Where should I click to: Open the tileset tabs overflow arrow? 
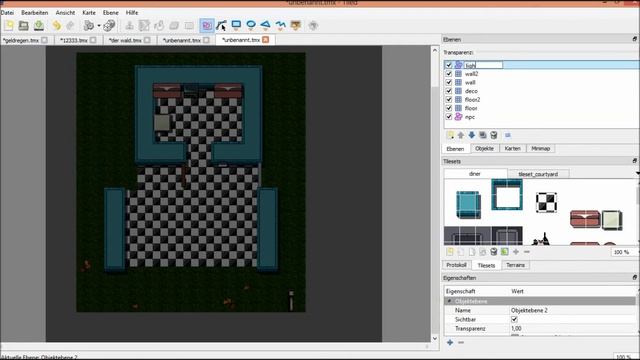tap(638, 174)
